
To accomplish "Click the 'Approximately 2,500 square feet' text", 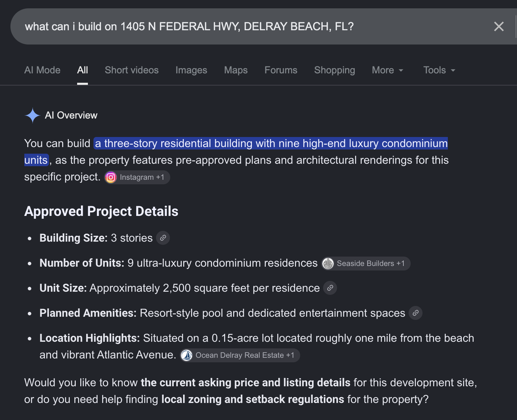I will [x=168, y=288].
